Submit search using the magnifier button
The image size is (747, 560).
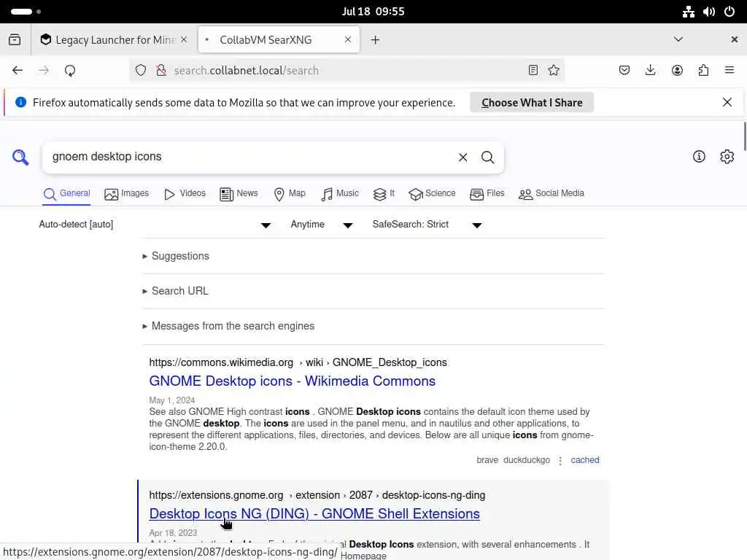click(487, 157)
